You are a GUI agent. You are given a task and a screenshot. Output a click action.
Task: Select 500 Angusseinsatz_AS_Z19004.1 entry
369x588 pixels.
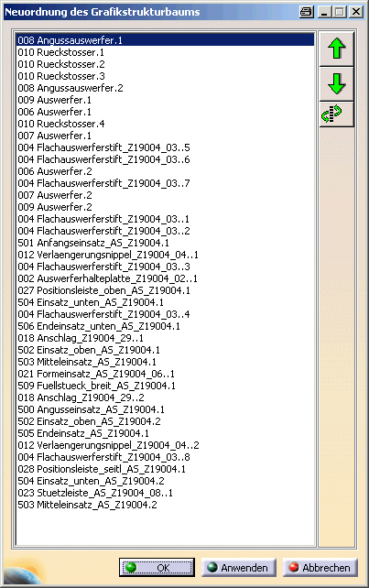point(165,409)
